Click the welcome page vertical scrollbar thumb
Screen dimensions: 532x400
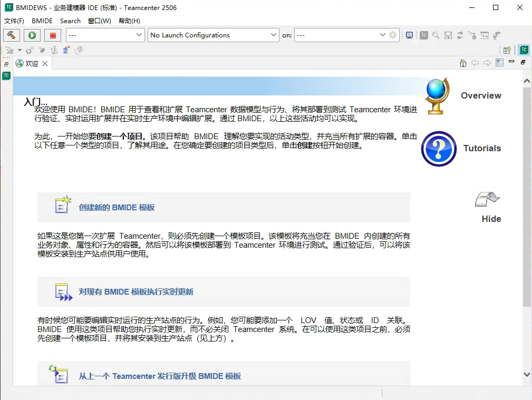pyautogui.click(x=527, y=197)
